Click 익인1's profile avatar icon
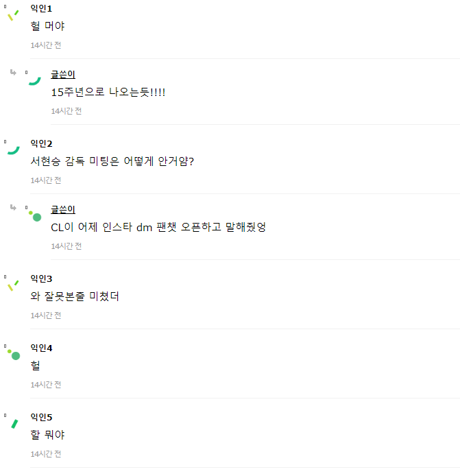Viewport: 460px width, 476px height. (x=12, y=14)
